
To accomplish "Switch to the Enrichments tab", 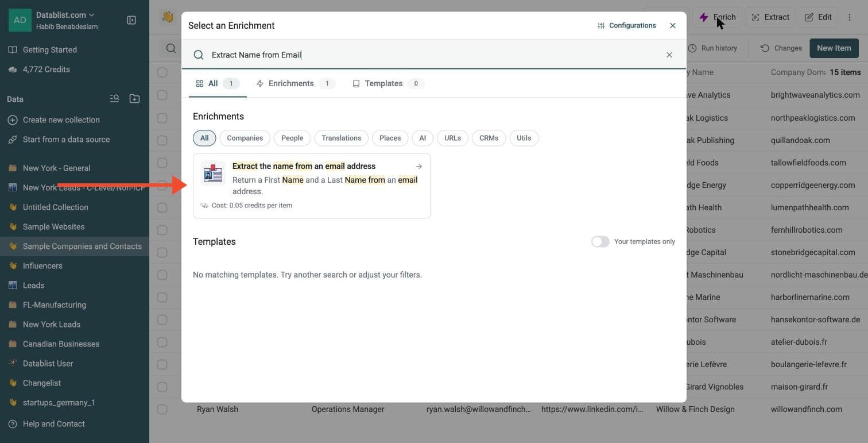I will (296, 83).
